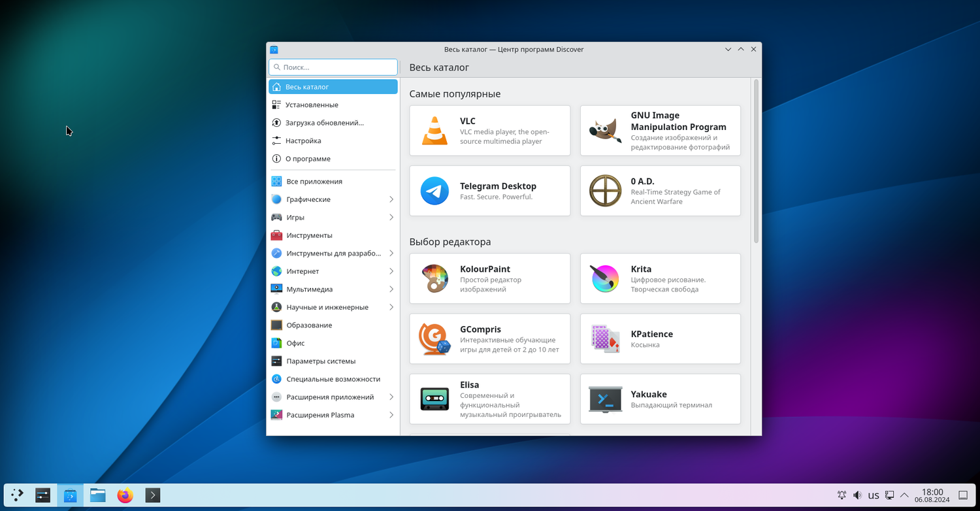Open the Установленные (installed) section

point(333,105)
